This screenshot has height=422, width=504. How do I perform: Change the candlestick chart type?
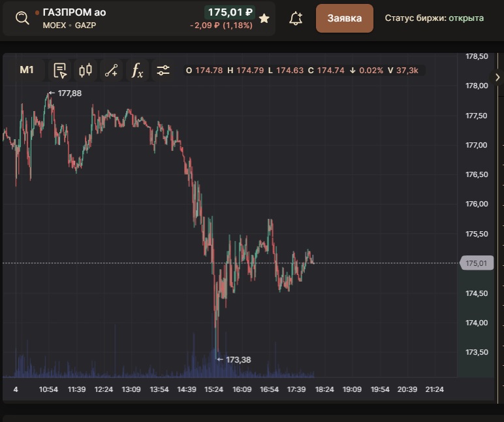coord(86,70)
